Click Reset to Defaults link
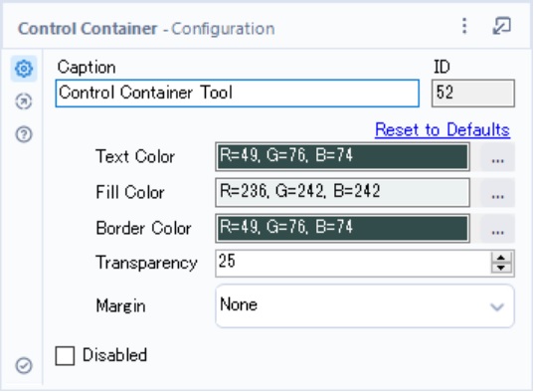Viewport: 534px width, 392px height. tap(443, 130)
